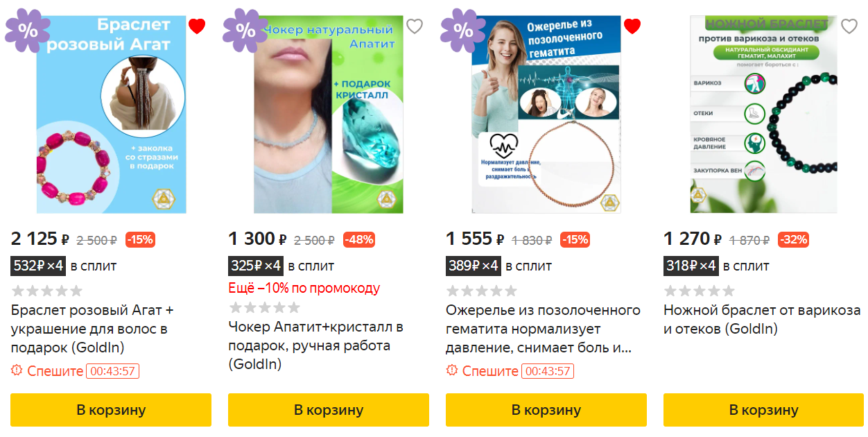Click the 532₽×4 split payment badge
The height and width of the screenshot is (437, 868).
[x=39, y=266]
